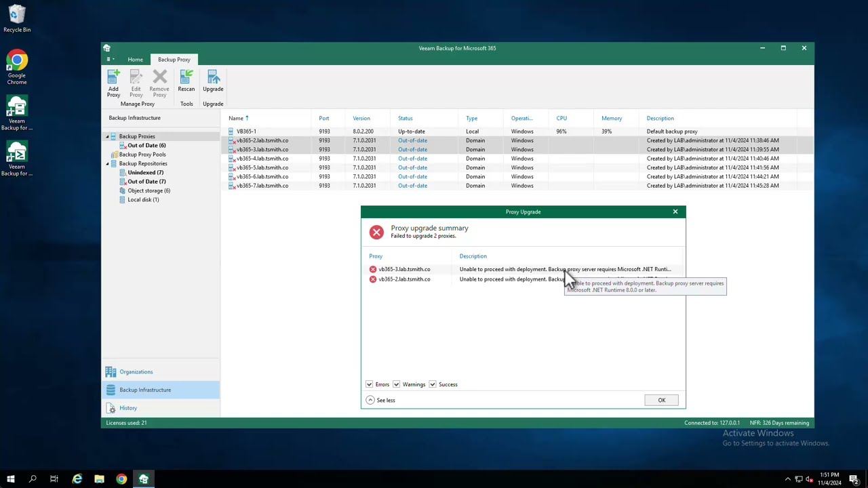The width and height of the screenshot is (868, 488).
Task: Open Recycle Bin desktop icon
Action: (x=17, y=19)
